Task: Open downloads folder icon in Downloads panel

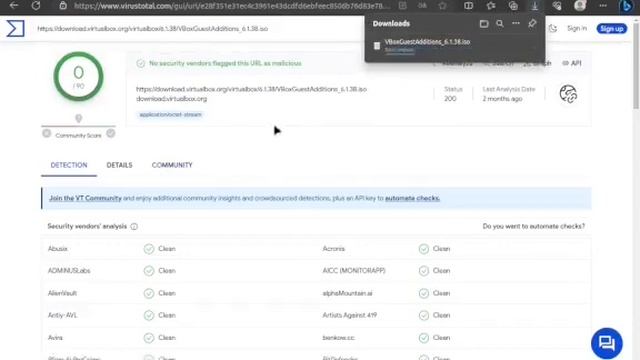Action: 484,24
